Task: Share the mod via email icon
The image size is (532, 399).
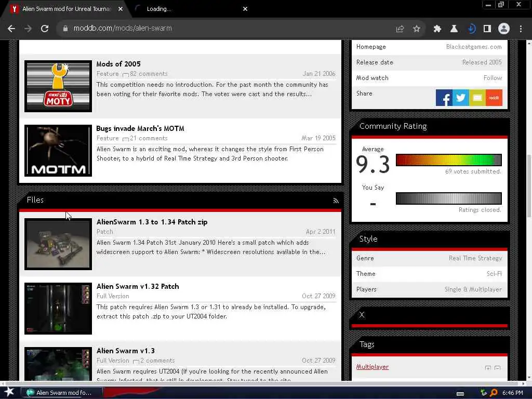Action: [x=477, y=98]
